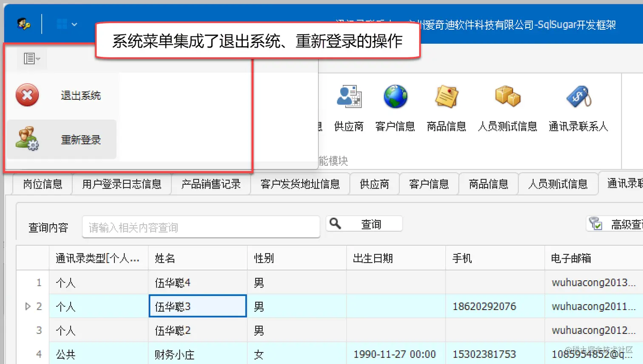Screen dimensions: 643x364
Task: Switch to the 供应商 tab
Action: [x=374, y=184]
